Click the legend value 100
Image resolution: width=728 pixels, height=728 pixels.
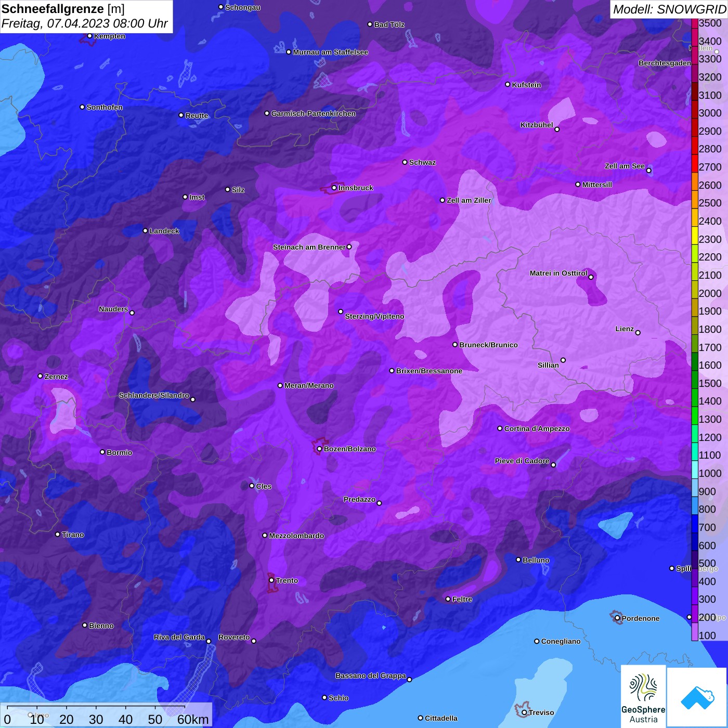[x=707, y=635]
